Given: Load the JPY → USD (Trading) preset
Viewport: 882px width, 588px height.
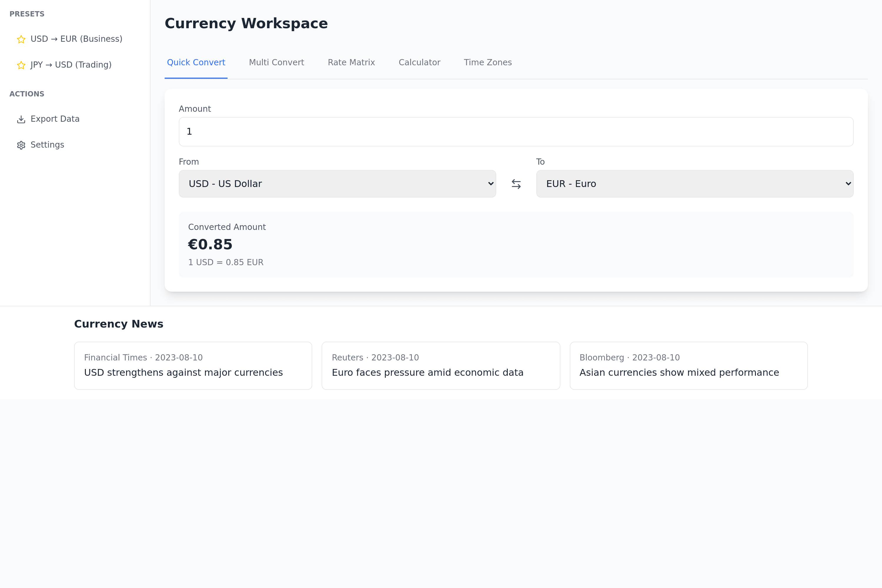Looking at the screenshot, I should coord(71,65).
